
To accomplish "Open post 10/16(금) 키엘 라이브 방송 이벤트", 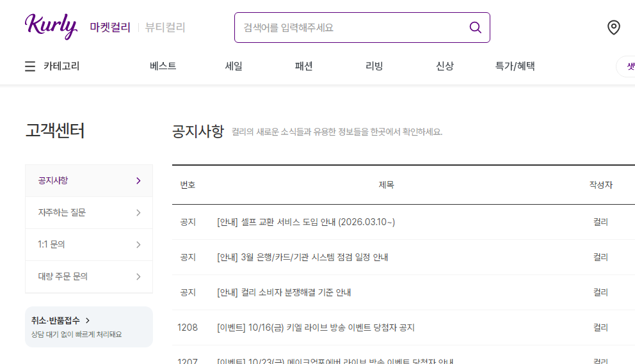I will coord(316,328).
